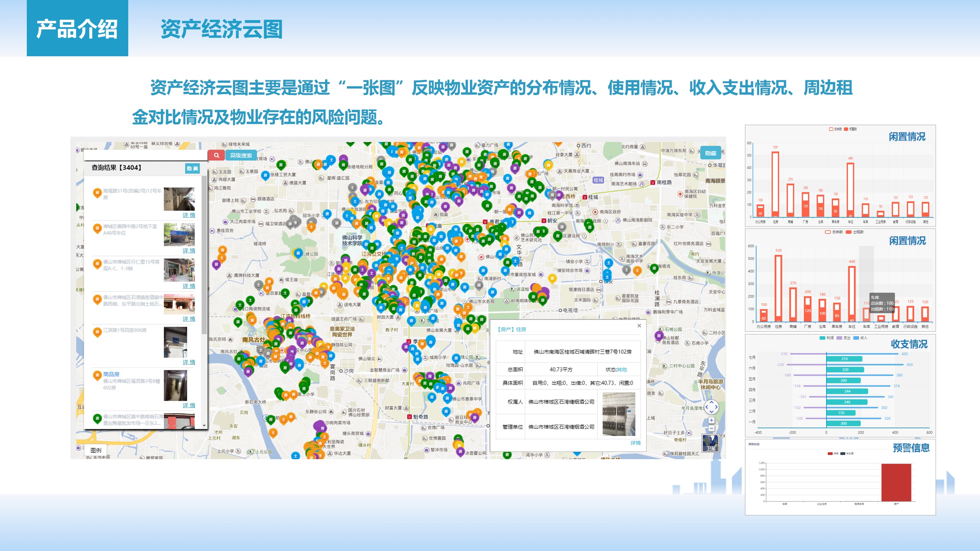Viewport: 980px width, 551px height.
Task: Pan map up using compass arrow
Action: (711, 402)
